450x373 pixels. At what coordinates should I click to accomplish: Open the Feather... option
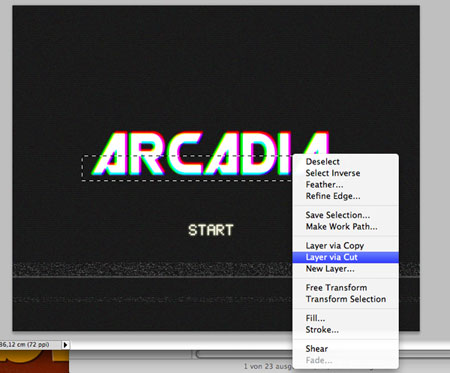(x=345, y=184)
